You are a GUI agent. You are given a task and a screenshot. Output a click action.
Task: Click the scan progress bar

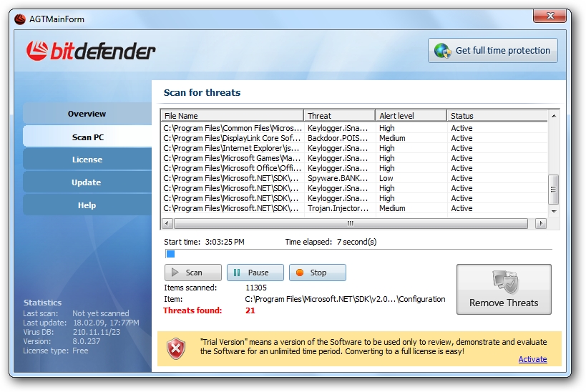[x=358, y=254]
